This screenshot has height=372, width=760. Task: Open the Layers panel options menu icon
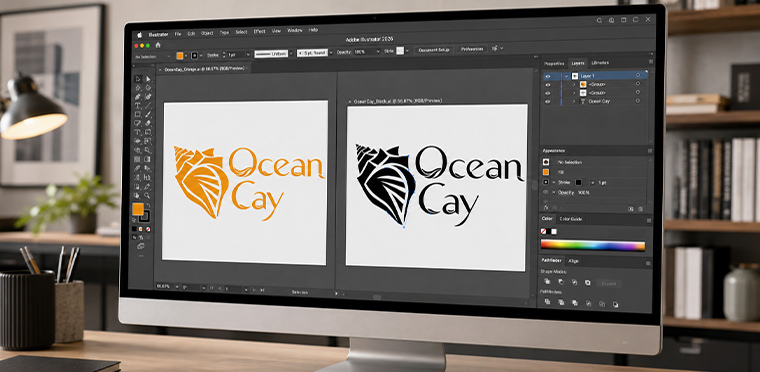tap(651, 62)
